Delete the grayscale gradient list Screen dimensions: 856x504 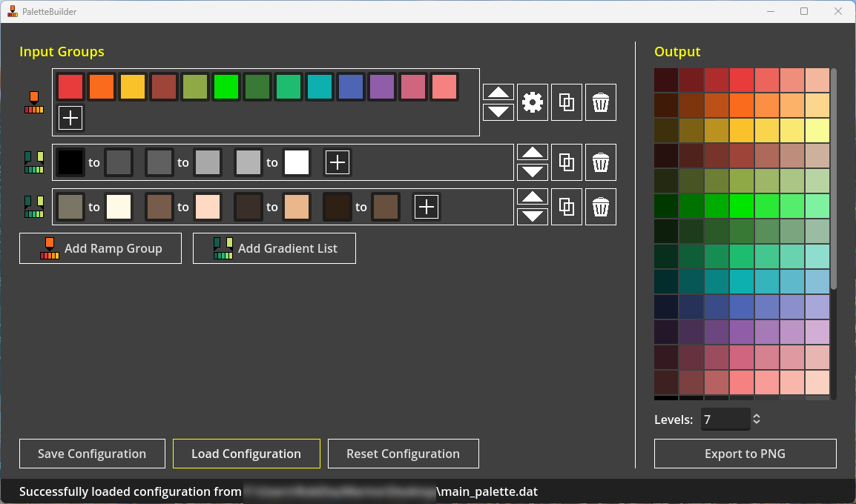[x=601, y=162]
